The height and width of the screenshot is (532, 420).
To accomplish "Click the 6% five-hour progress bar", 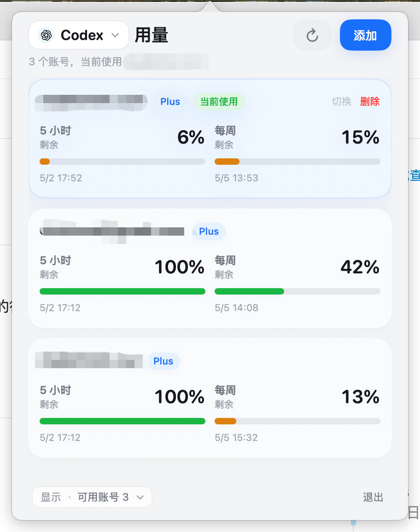I will tap(122, 162).
